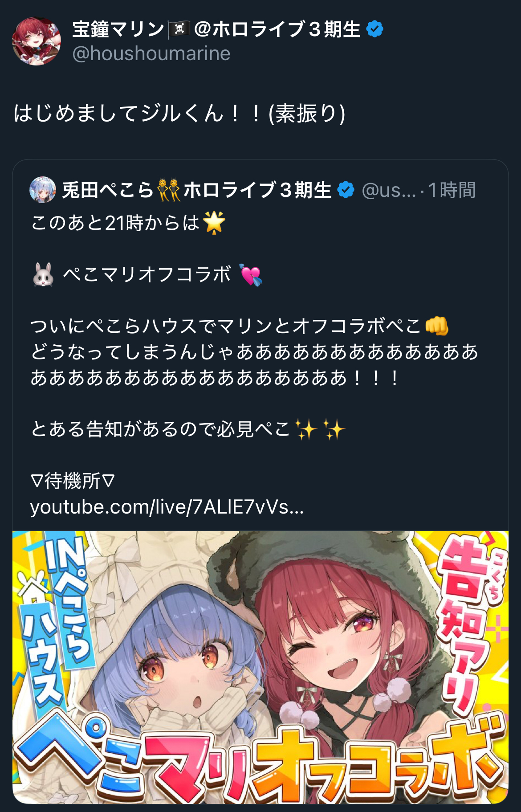Tap Pekora's blue verified badge

[x=346, y=190]
